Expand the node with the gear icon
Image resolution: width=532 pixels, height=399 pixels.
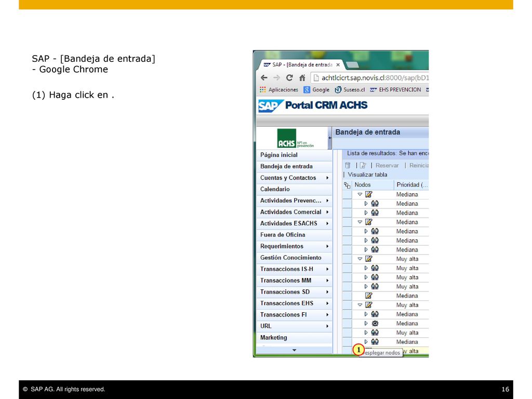[366, 323]
